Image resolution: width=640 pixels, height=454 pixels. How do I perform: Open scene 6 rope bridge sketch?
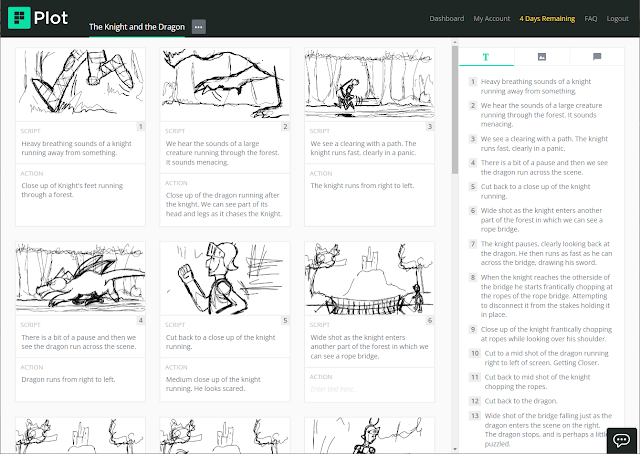click(369, 278)
